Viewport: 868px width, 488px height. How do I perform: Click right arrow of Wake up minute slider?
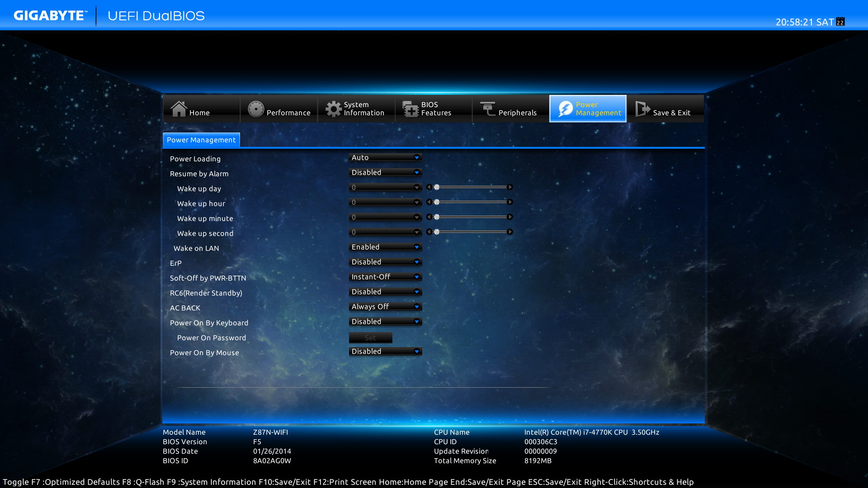click(510, 217)
